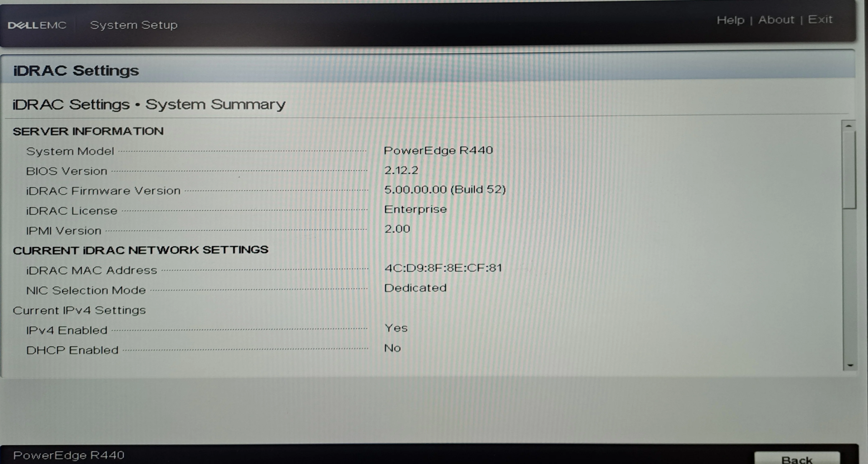Click the NIC Selection Mode label

point(86,290)
